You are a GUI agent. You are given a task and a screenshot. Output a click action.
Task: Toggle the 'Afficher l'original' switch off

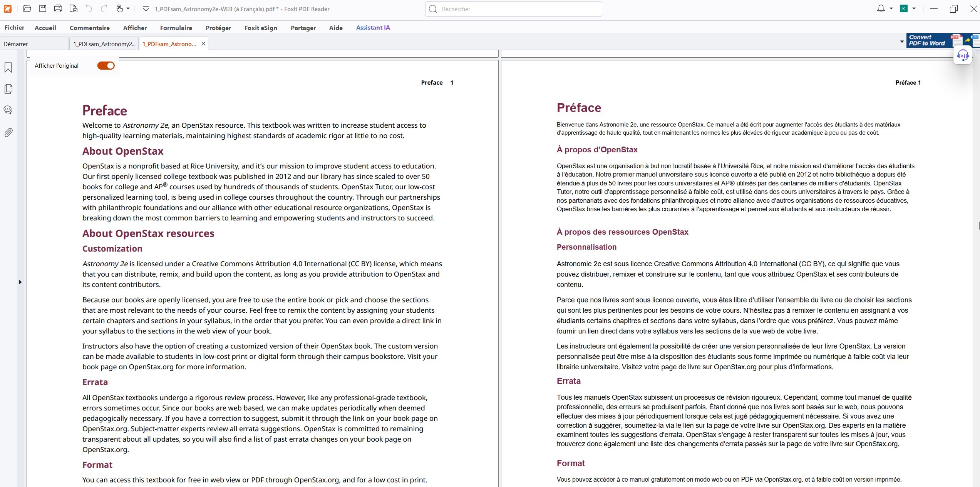[x=106, y=66]
